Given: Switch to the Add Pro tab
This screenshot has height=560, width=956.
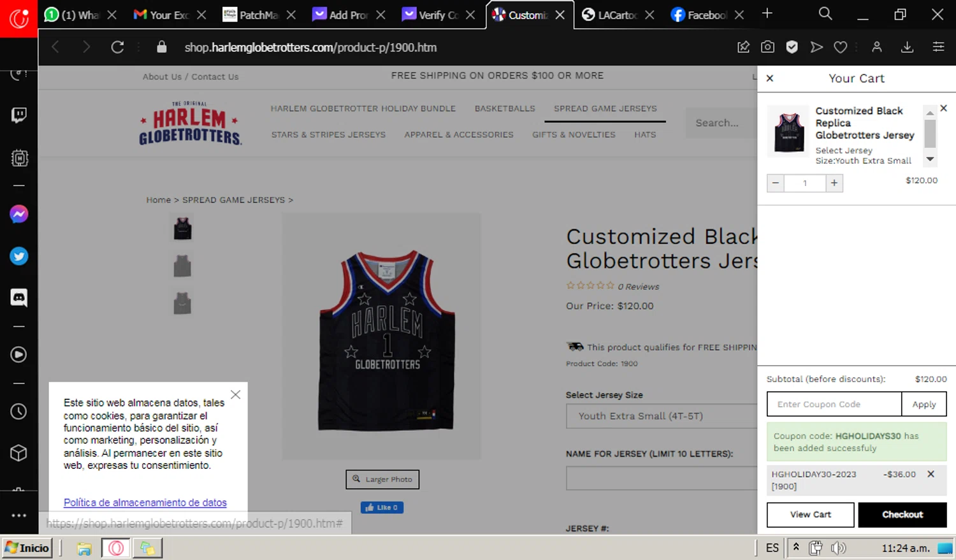Looking at the screenshot, I should pyautogui.click(x=349, y=15).
